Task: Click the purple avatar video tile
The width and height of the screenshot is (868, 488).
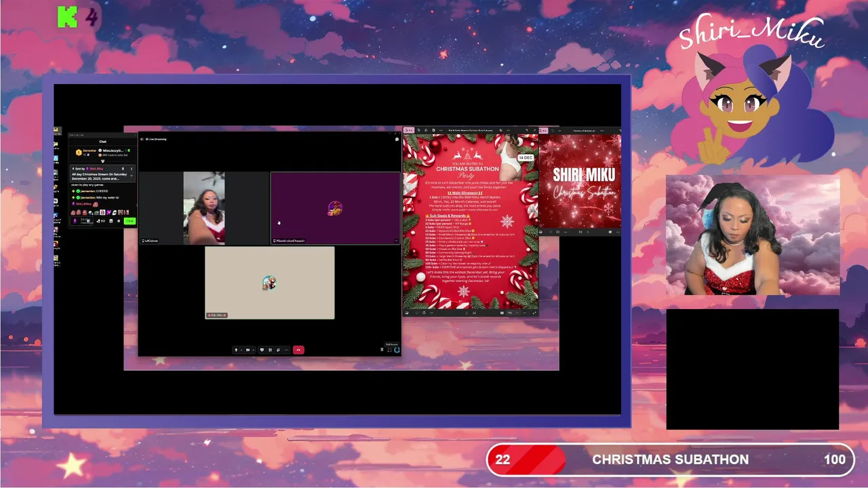Action: [335, 207]
